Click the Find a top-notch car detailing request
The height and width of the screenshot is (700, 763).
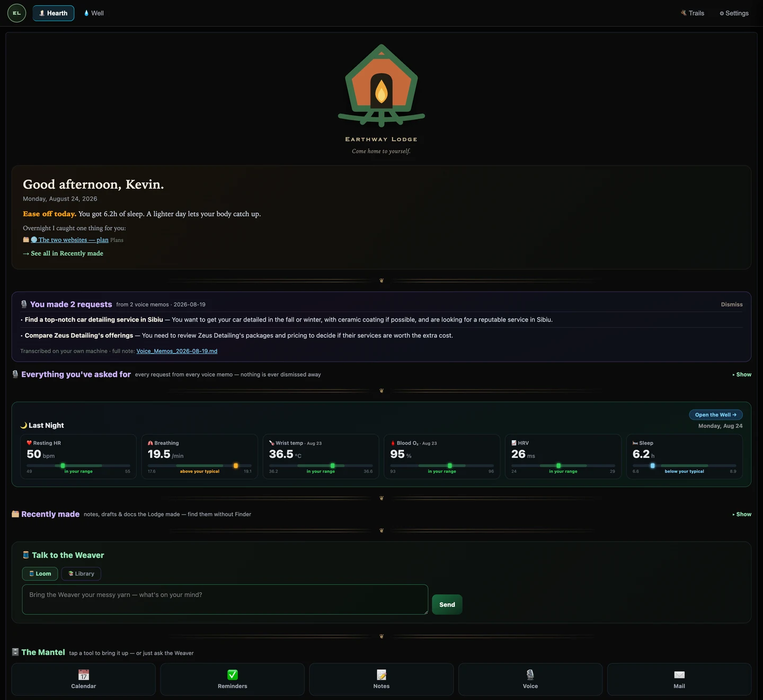381,320
